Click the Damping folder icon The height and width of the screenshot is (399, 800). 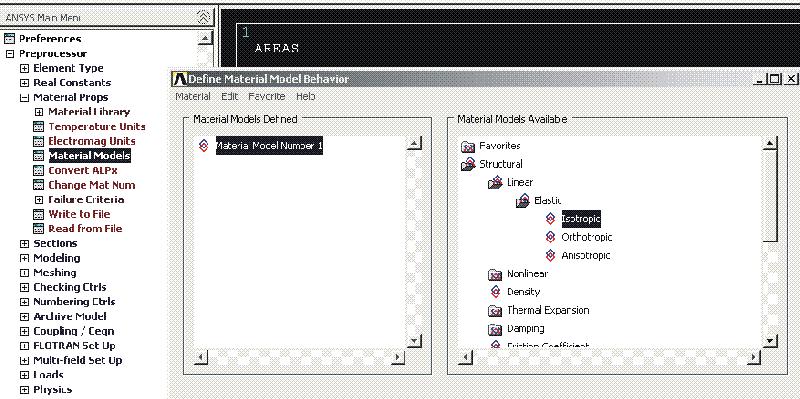(x=495, y=329)
